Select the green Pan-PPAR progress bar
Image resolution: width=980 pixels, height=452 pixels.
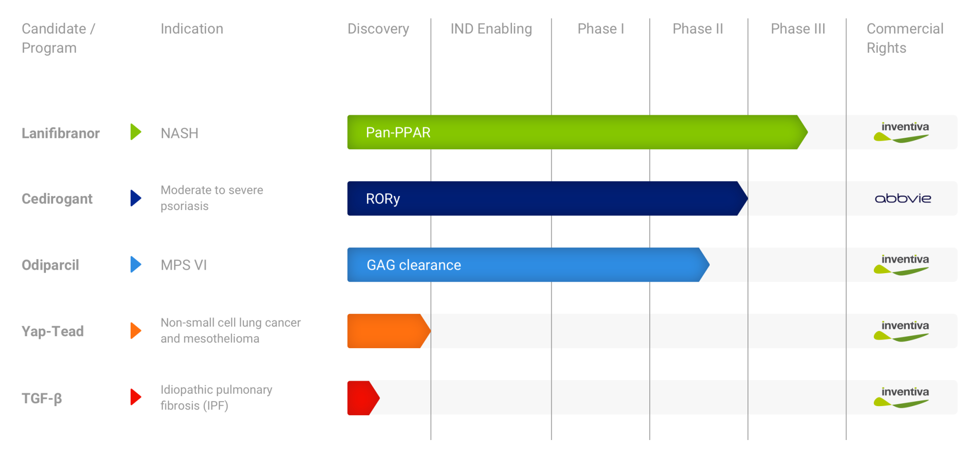[574, 132]
